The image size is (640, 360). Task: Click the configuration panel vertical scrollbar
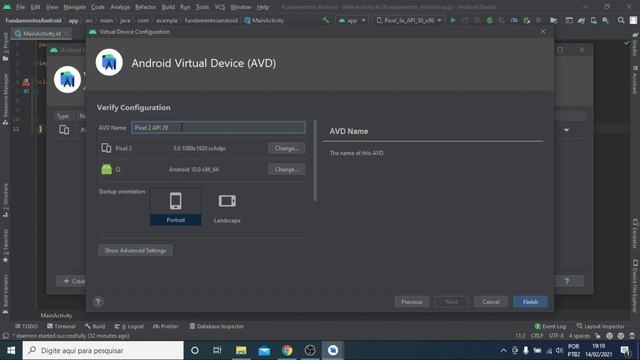pyautogui.click(x=315, y=161)
